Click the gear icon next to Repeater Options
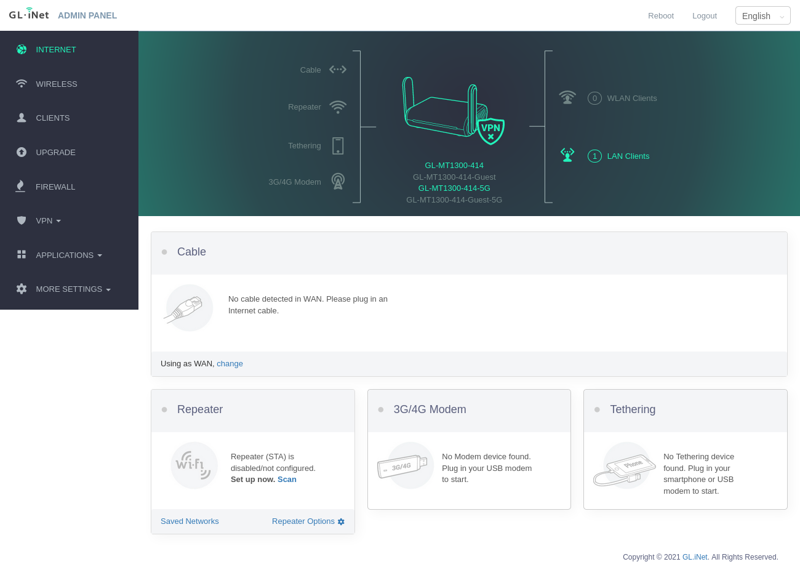This screenshot has width=800, height=567. coord(341,522)
